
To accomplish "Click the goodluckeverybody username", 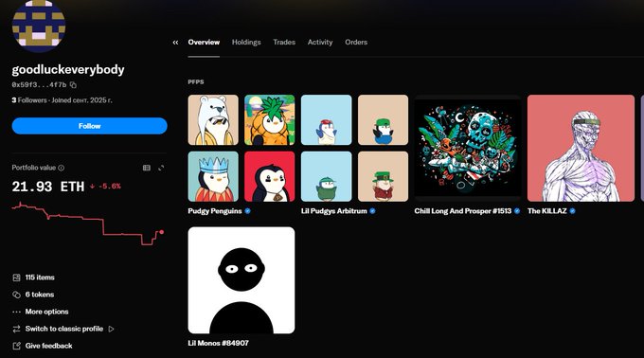I will [68, 69].
